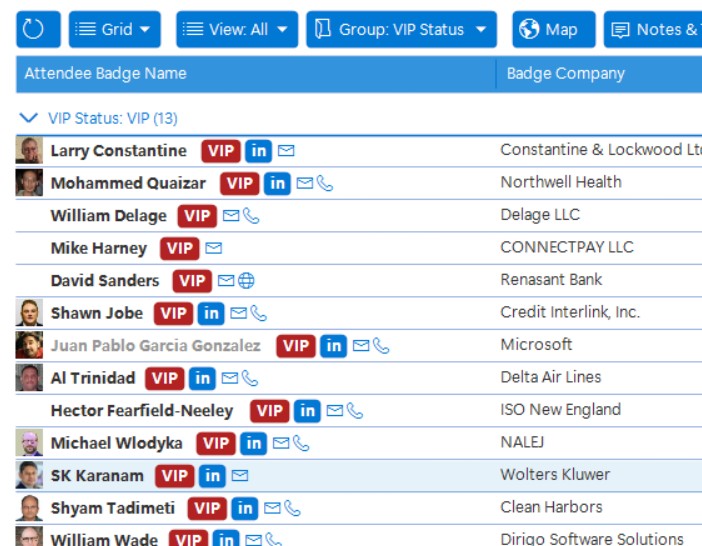Viewport: 702px width, 546px height.
Task: Open Juan Pablo Garcia Gonzalez's LinkedIn icon
Action: point(333,346)
